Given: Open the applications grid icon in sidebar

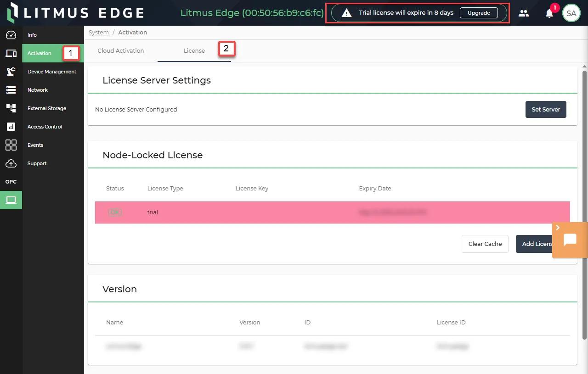Looking at the screenshot, I should point(11,145).
